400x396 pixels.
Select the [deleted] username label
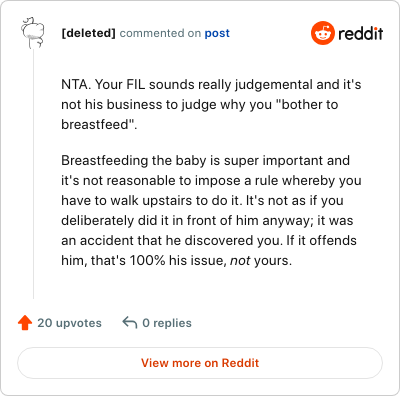[x=88, y=33]
